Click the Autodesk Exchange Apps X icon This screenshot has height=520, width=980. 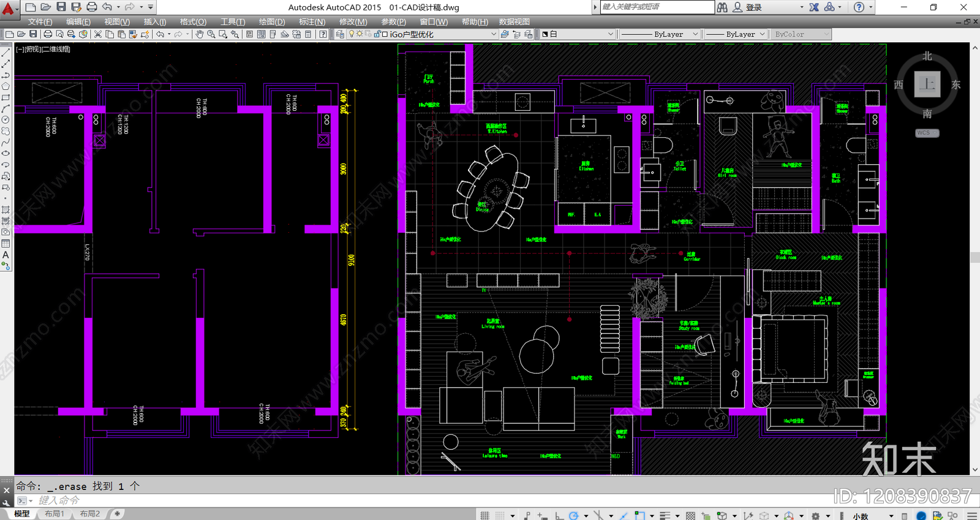(x=814, y=7)
